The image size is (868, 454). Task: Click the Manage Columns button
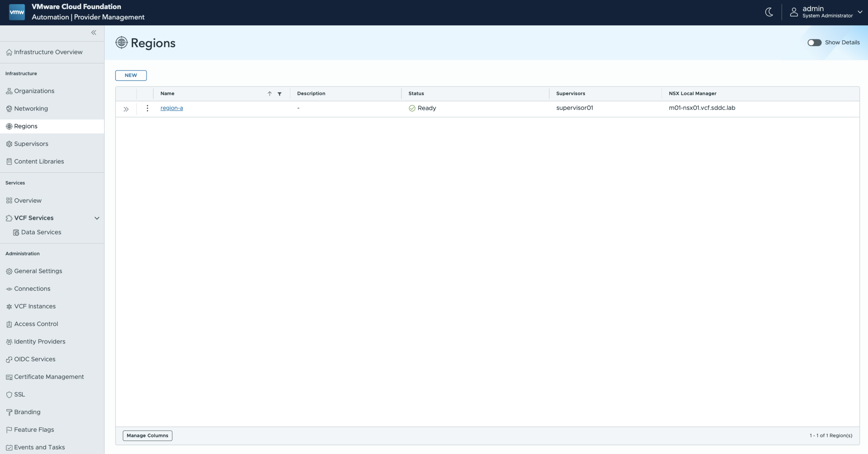(147, 435)
